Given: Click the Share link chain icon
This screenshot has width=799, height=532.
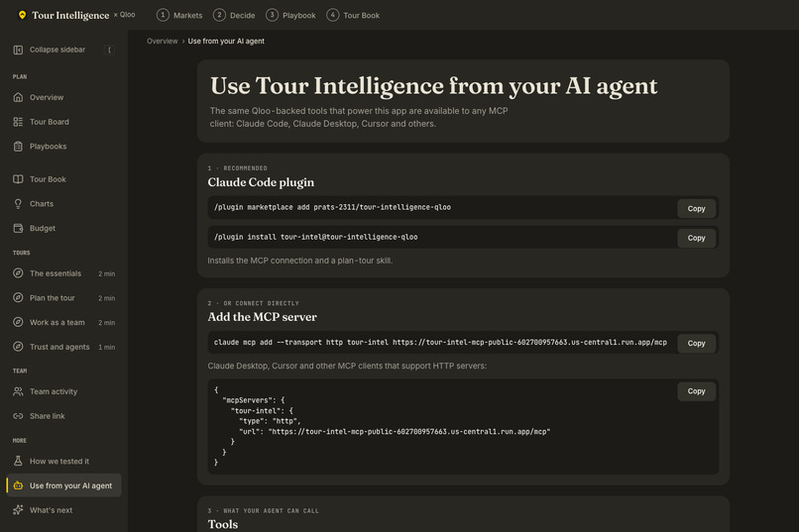Looking at the screenshot, I should click(x=18, y=416).
